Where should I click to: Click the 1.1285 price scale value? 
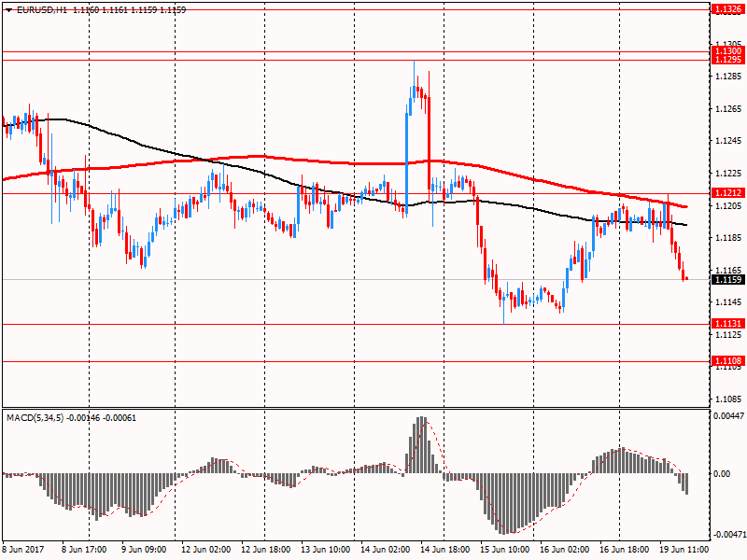click(728, 77)
